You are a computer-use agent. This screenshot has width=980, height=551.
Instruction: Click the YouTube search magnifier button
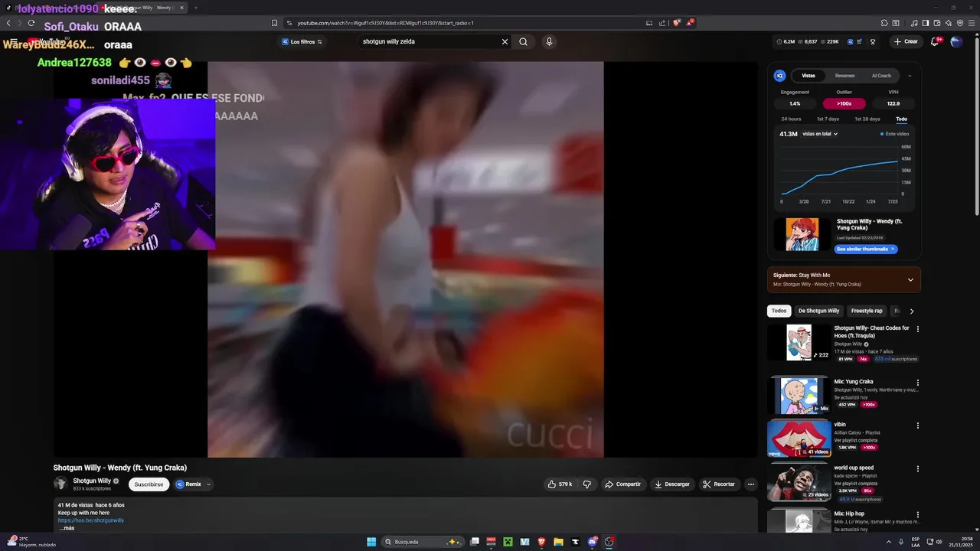point(523,41)
